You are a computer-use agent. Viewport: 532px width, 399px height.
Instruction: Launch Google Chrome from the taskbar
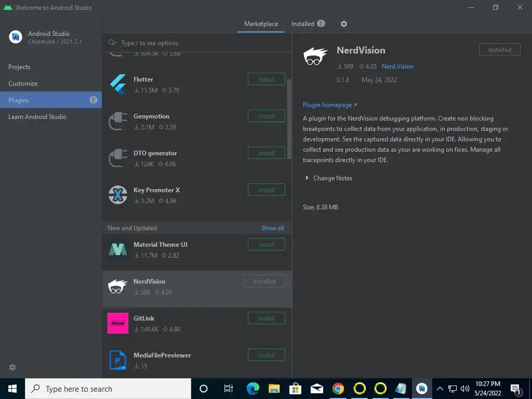click(338, 389)
